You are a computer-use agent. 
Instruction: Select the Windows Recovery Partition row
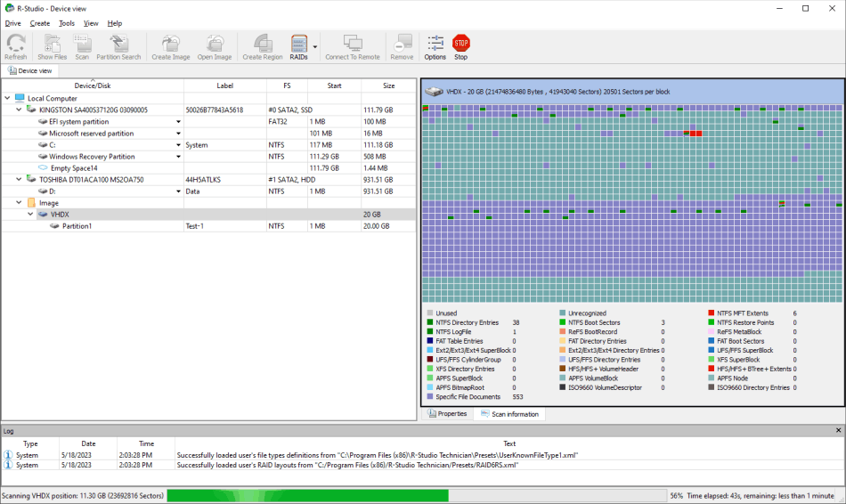pos(208,157)
